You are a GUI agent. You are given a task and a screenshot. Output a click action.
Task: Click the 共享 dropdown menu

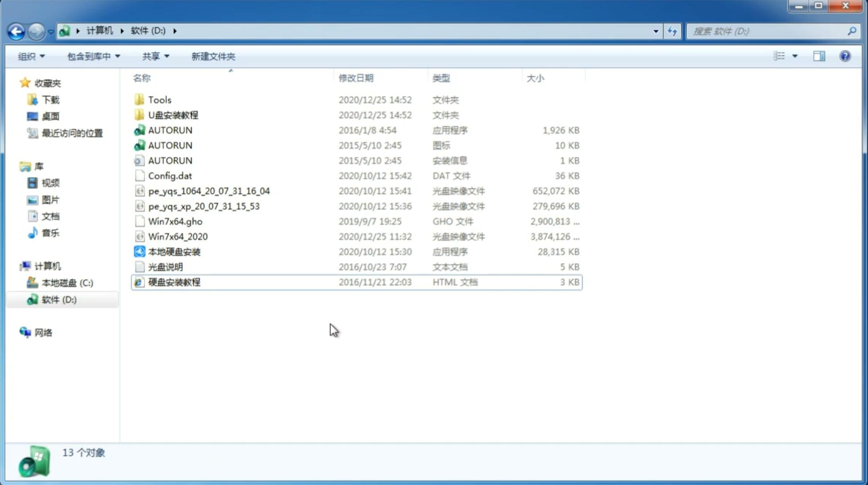tap(155, 56)
